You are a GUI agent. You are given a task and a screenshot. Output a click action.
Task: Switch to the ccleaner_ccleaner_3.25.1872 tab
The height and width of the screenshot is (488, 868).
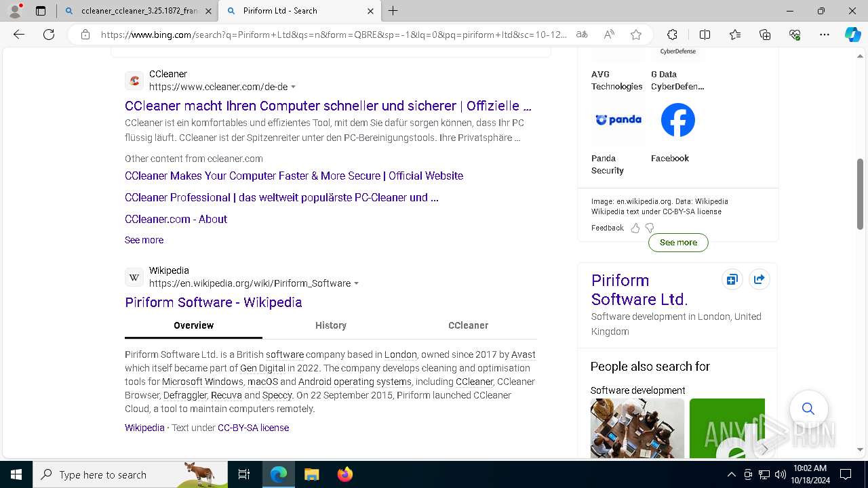[x=138, y=11]
